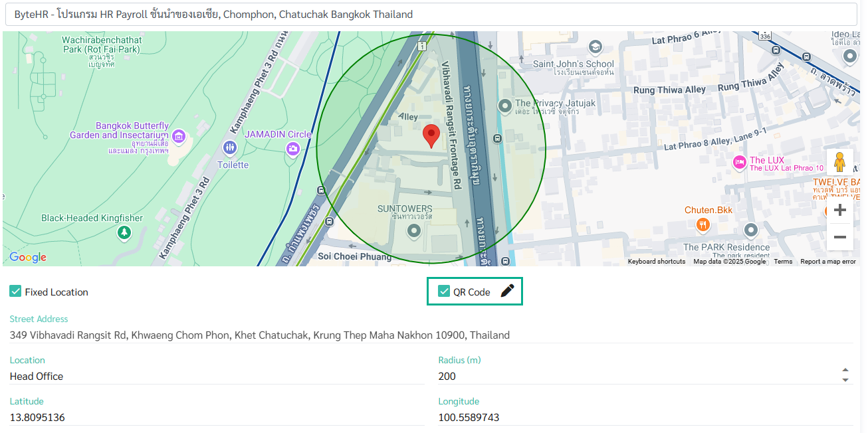868x433 pixels.
Task: Edit QR Code with pencil icon
Action: pos(508,291)
